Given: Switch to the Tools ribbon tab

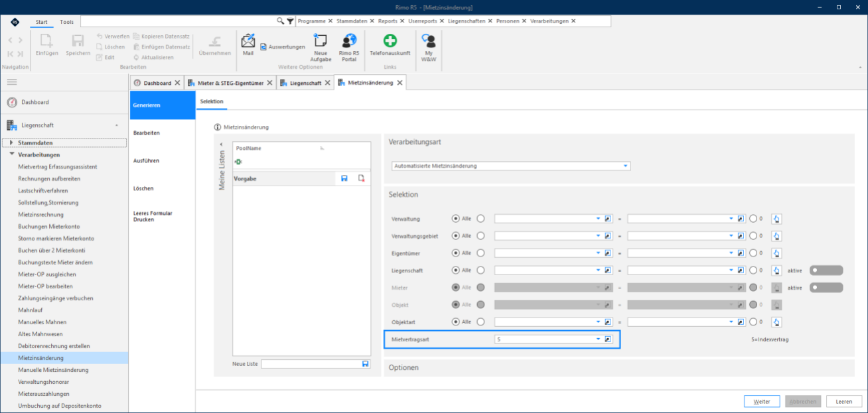Looking at the screenshot, I should (67, 22).
